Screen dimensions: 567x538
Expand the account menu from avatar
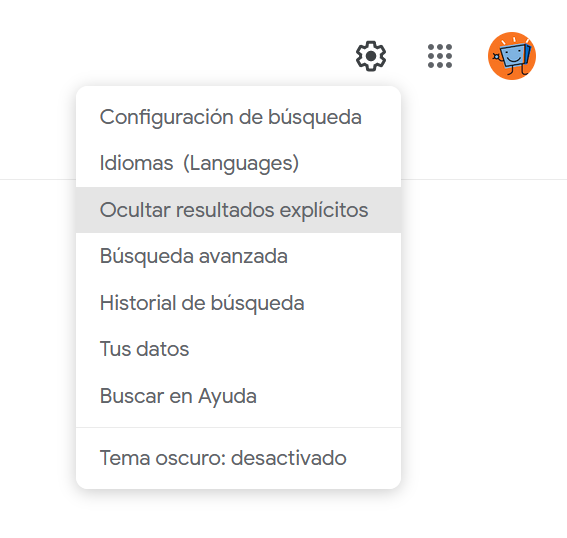[x=512, y=56]
